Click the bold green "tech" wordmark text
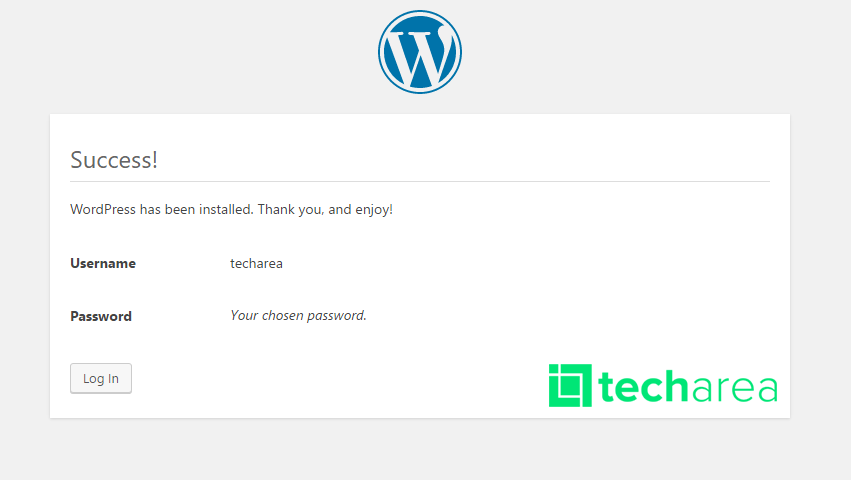The image size is (851, 480). click(x=643, y=386)
